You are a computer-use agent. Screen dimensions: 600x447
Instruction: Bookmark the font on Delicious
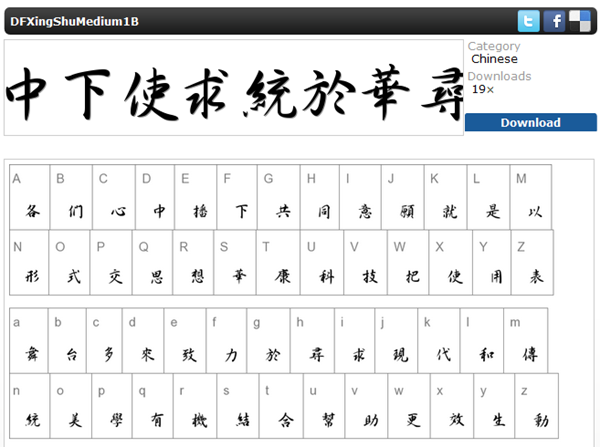580,21
